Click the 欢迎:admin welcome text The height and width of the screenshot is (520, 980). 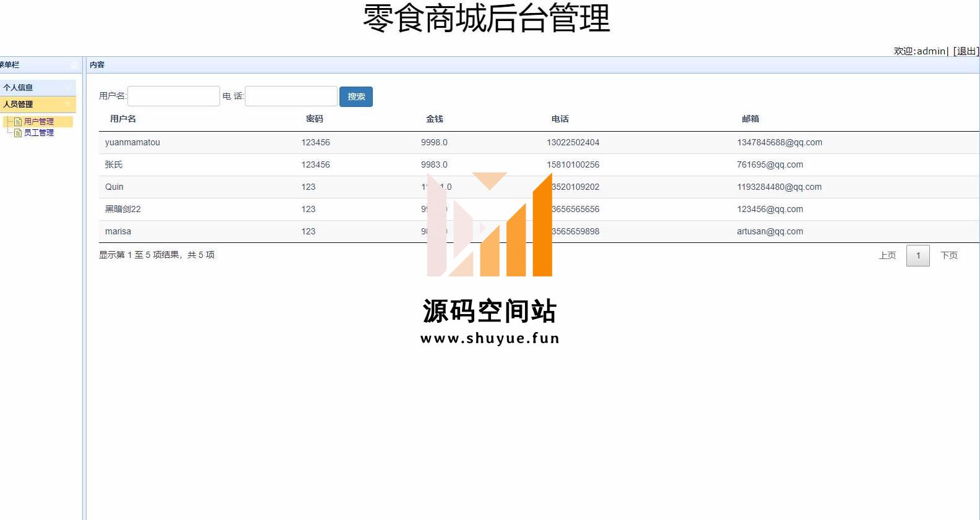[x=919, y=51]
